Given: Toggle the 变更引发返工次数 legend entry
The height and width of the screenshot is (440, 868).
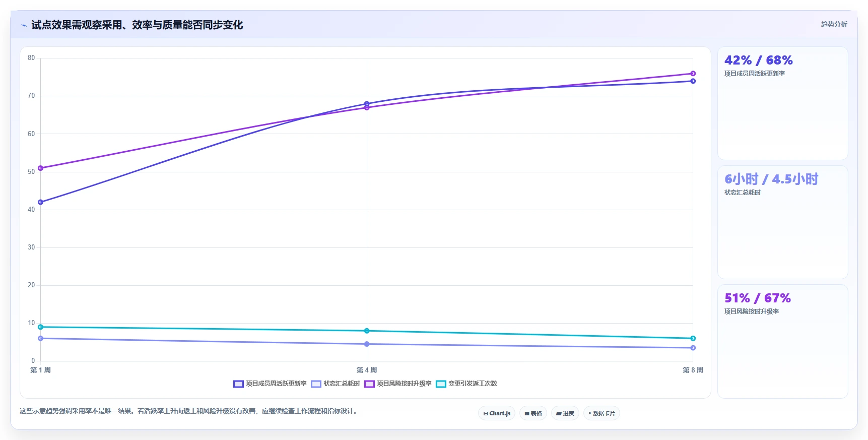Looking at the screenshot, I should [x=466, y=384].
